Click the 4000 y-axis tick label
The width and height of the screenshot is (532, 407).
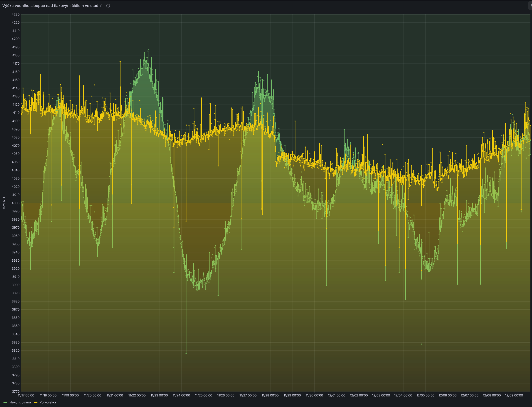[x=15, y=203]
